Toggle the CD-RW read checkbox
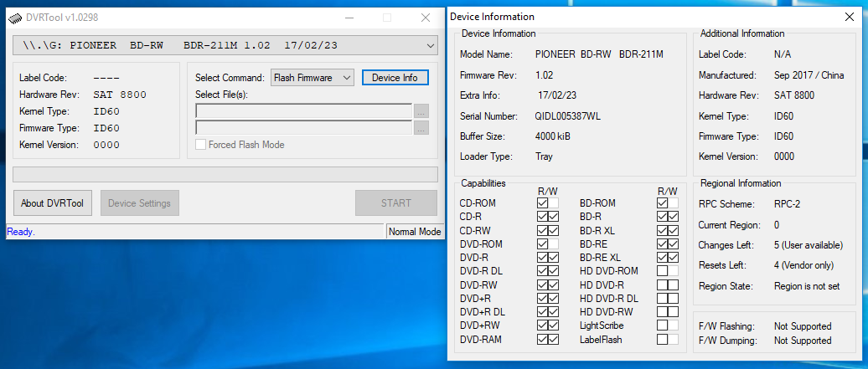 [x=542, y=230]
